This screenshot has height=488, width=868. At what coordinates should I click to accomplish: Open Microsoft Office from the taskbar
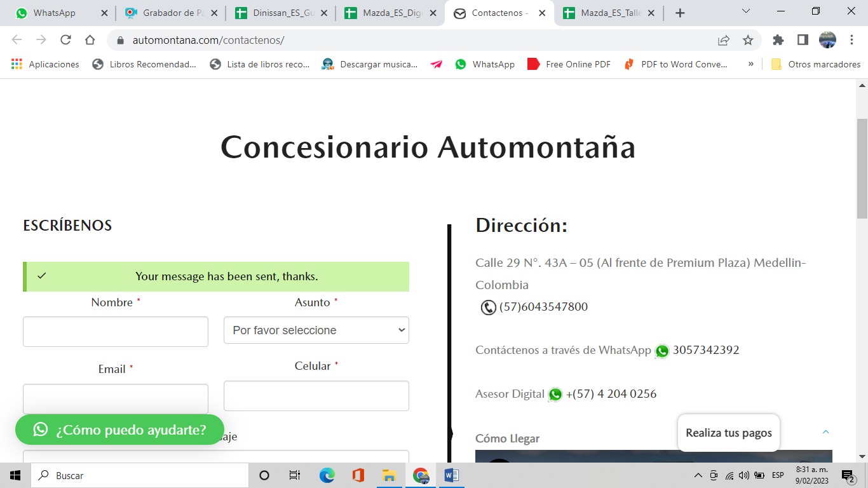[358, 475]
